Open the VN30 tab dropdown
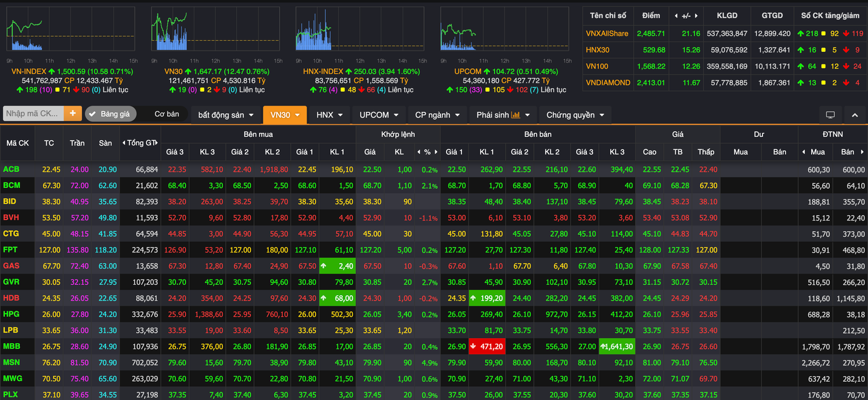This screenshot has width=868, height=400. [x=285, y=115]
